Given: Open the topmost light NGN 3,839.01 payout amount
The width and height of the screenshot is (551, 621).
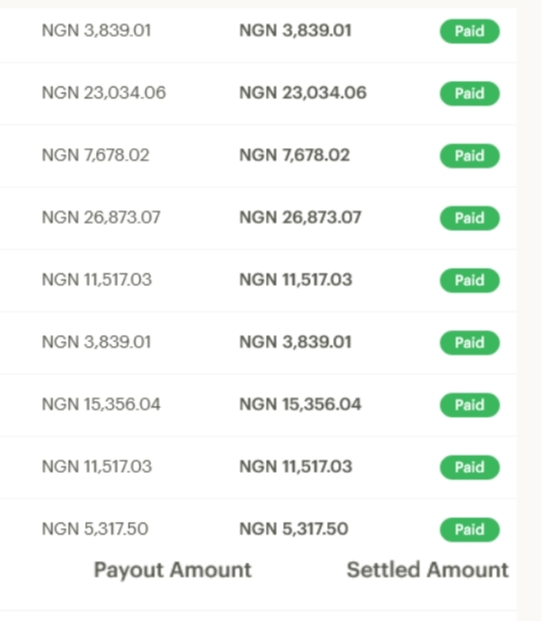Looking at the screenshot, I should point(96,31).
